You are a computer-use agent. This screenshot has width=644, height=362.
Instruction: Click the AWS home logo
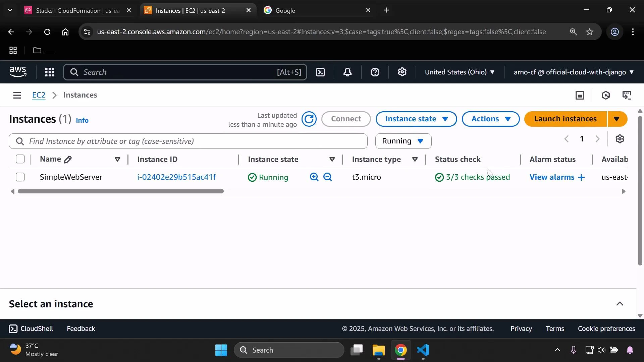click(18, 72)
